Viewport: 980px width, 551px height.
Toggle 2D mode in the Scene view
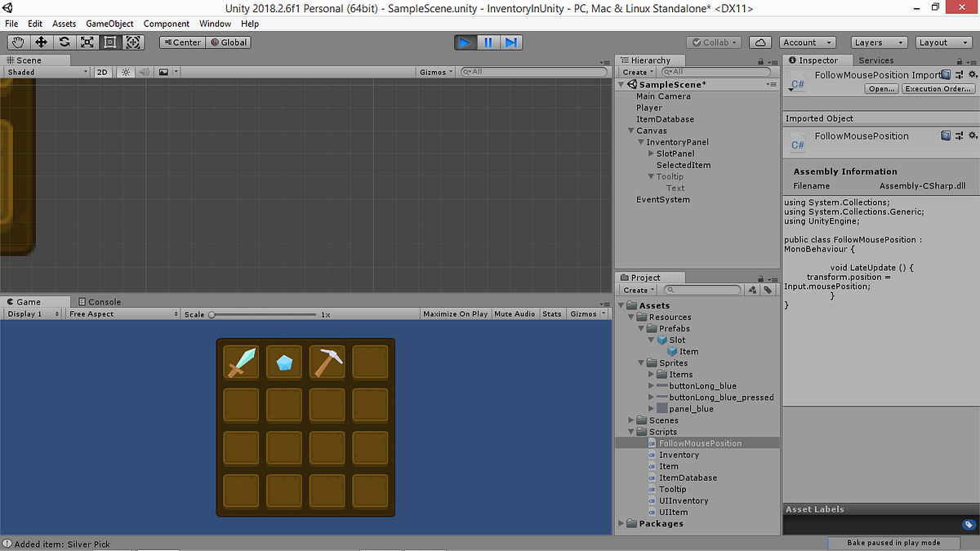(101, 71)
